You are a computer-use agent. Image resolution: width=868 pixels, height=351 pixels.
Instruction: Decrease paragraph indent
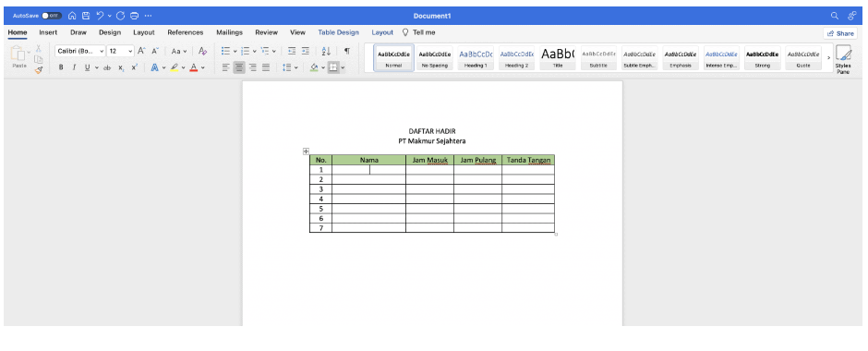[x=292, y=51]
